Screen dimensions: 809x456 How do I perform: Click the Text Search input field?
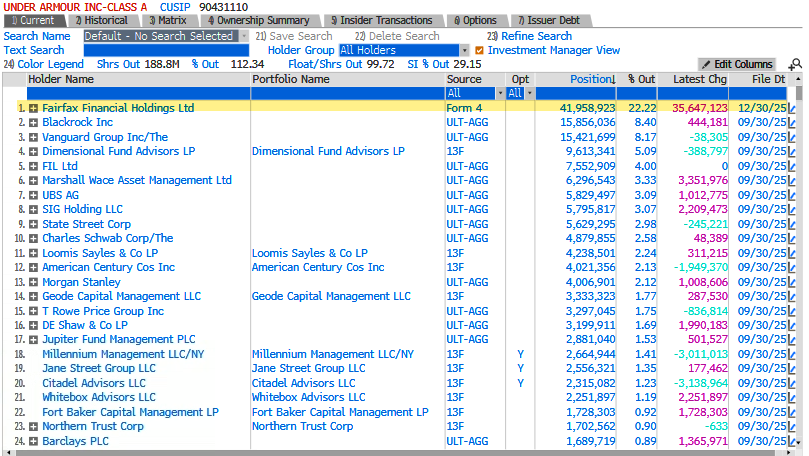coord(166,50)
